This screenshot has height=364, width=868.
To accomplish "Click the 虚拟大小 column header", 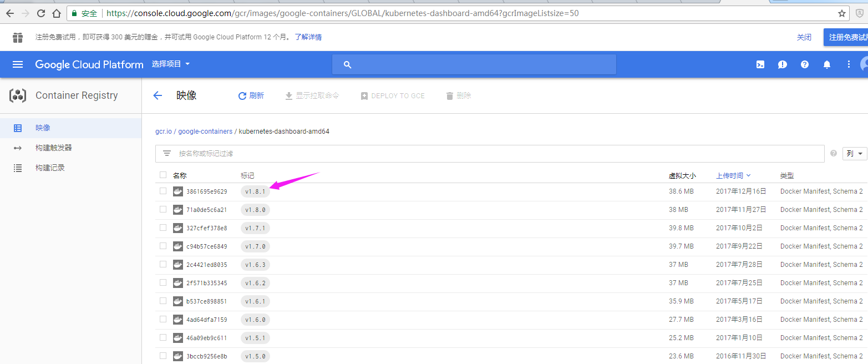I will coord(682,175).
